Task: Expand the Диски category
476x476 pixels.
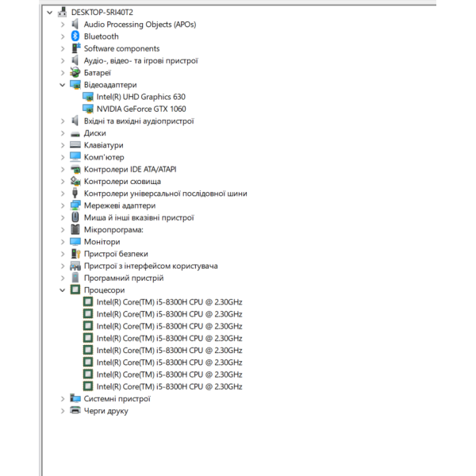Action: 63,133
